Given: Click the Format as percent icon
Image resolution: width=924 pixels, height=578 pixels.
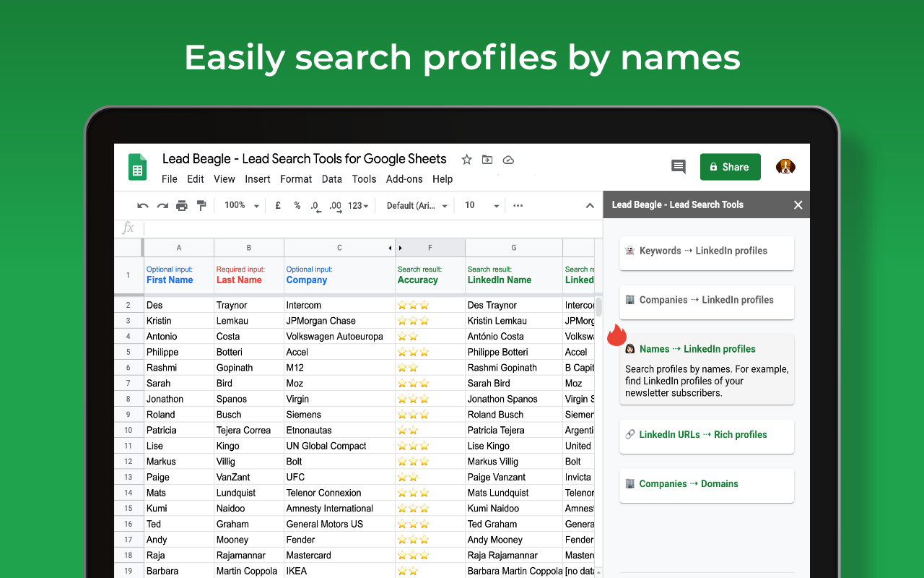Looking at the screenshot, I should click(297, 206).
